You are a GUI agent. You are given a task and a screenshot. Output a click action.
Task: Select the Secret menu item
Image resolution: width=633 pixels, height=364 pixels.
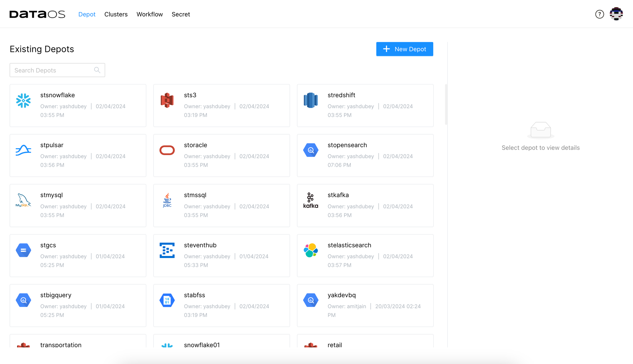(181, 14)
